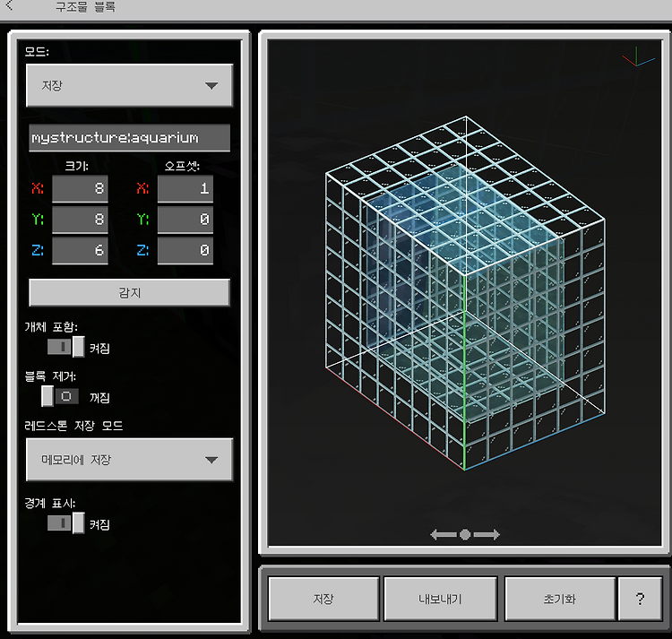Viewport: 672px width, 639px height.
Task: Edit the size Y value field
Action: point(80,219)
